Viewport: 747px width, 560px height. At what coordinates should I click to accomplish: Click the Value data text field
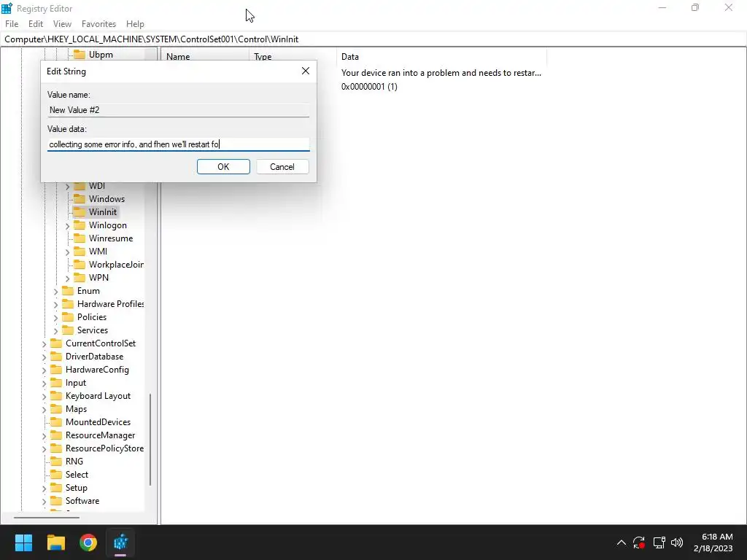179,144
